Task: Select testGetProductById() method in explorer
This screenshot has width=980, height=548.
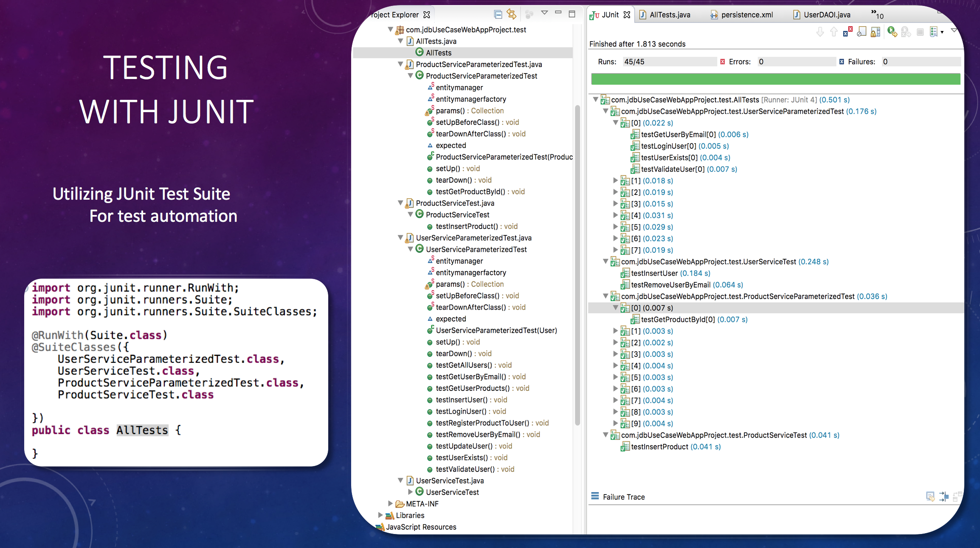Action: point(470,192)
